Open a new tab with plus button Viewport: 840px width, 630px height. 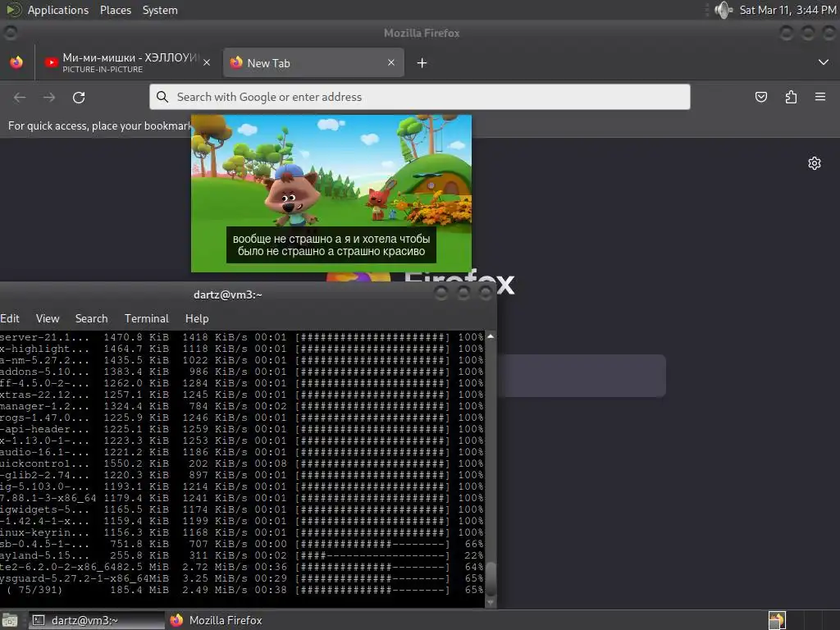point(422,63)
